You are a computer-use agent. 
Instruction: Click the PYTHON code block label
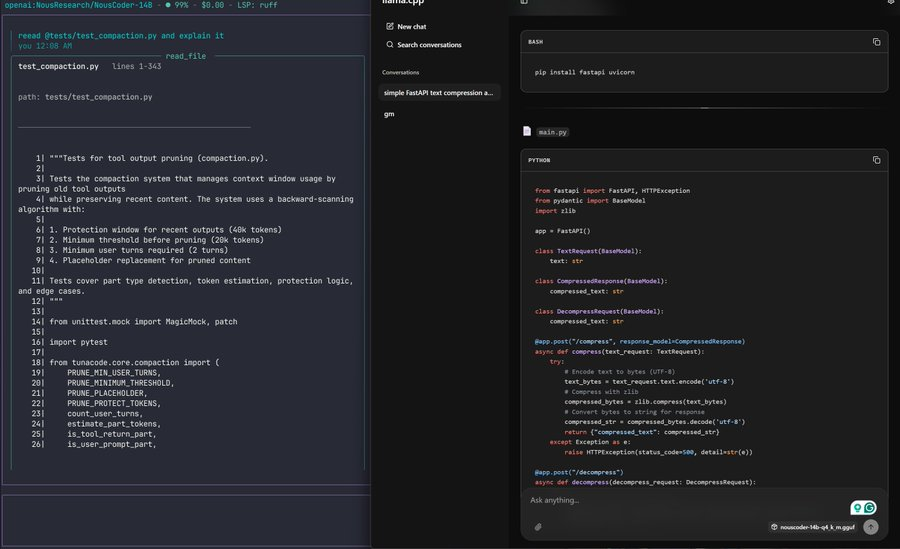(x=538, y=160)
